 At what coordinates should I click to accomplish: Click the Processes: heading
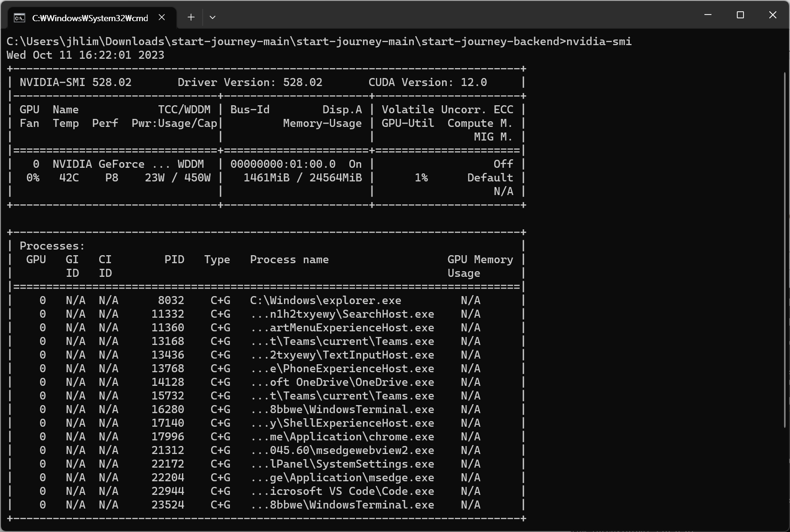click(x=52, y=246)
